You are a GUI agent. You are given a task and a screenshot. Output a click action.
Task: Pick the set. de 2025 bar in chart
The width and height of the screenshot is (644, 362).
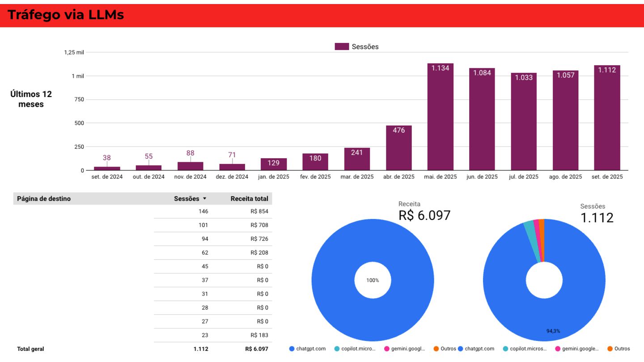[x=607, y=118]
